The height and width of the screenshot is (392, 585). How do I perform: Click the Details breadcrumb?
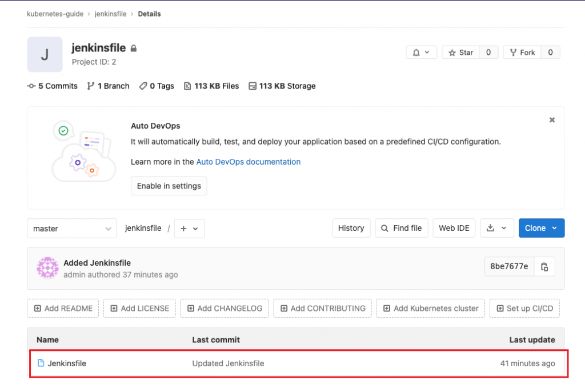point(149,14)
